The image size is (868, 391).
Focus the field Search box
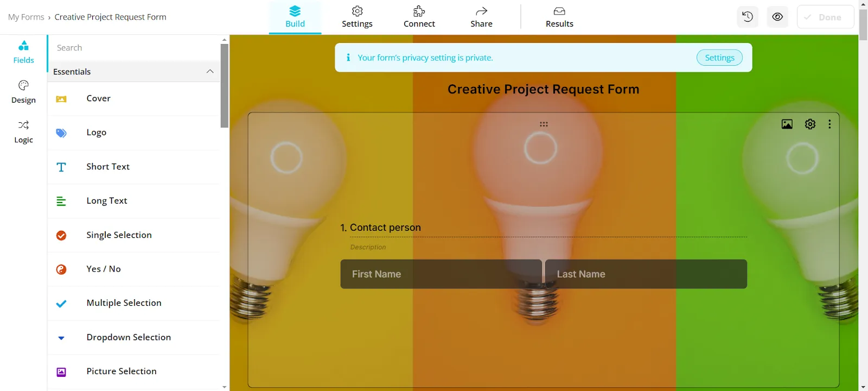pos(133,48)
